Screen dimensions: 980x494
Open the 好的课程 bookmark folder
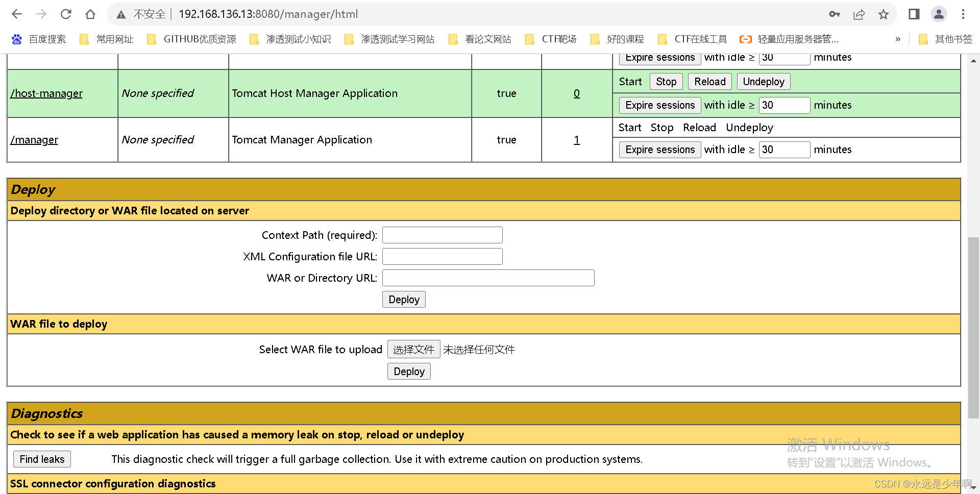click(617, 39)
